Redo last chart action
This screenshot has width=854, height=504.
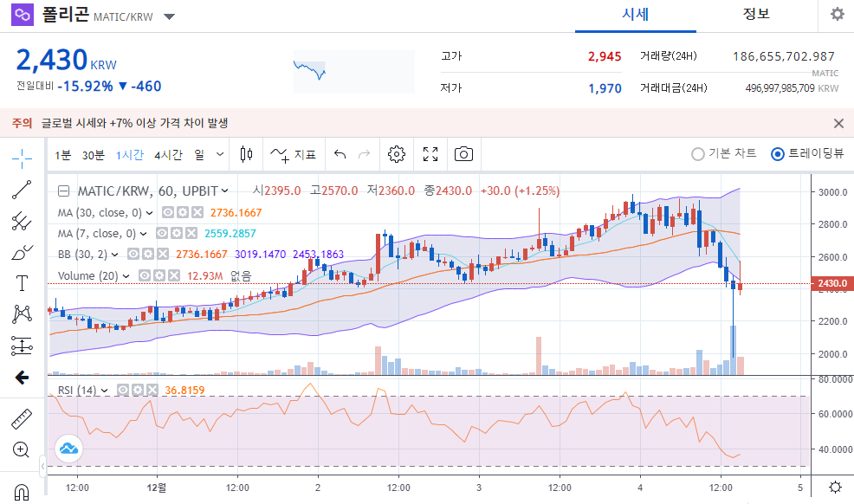point(364,154)
